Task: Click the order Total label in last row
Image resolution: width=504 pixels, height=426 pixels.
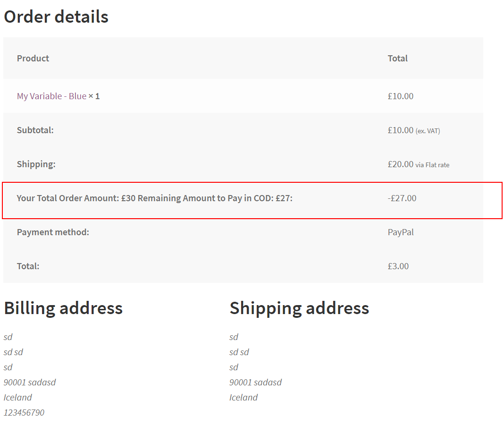Action: point(28,266)
